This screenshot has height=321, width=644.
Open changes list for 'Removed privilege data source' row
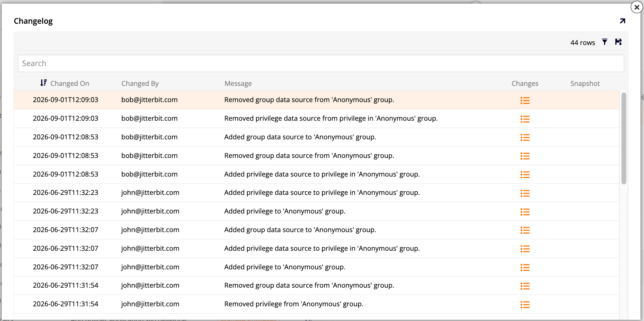pos(525,119)
